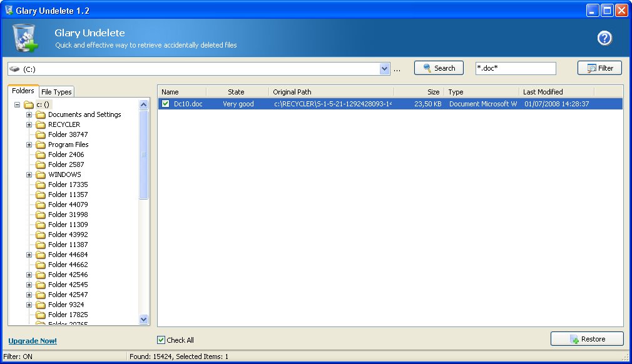Select Folder 11357 in the tree

click(x=68, y=195)
